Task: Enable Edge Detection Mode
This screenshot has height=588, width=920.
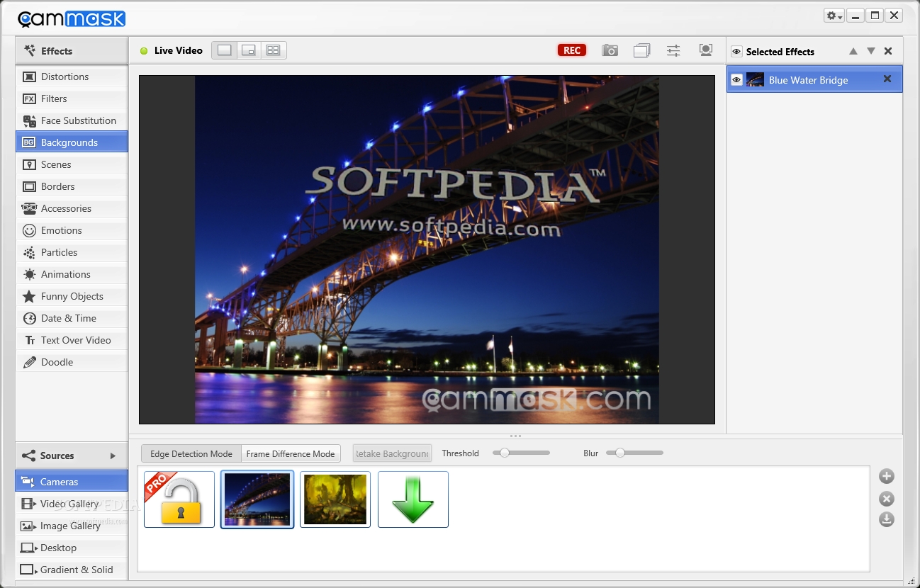Action: [x=191, y=453]
